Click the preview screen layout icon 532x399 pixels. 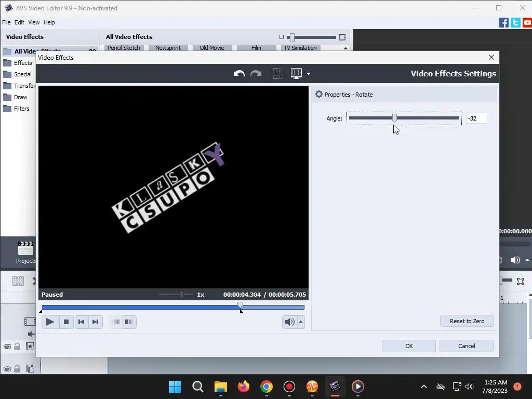(x=296, y=74)
